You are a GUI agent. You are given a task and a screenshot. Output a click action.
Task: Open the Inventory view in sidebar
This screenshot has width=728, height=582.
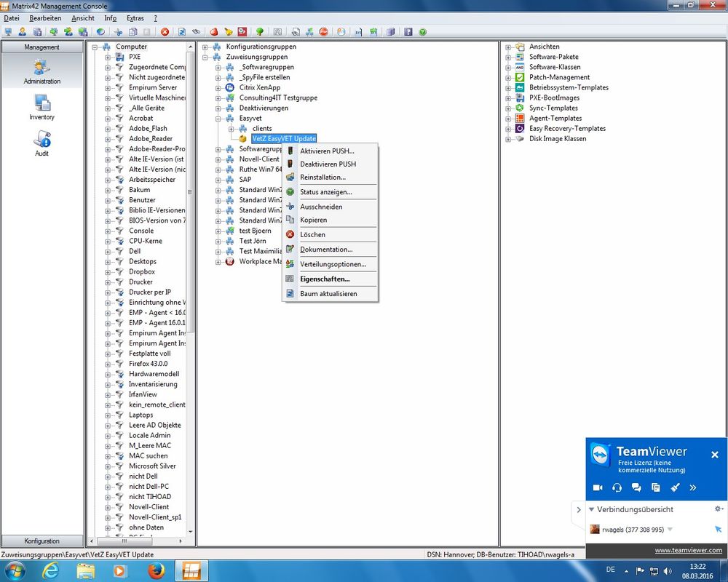41,106
